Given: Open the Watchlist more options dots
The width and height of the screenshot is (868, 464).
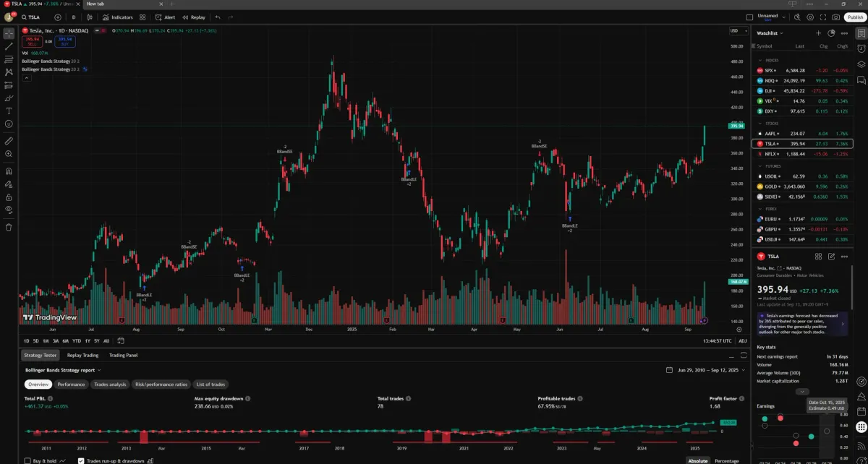Looking at the screenshot, I should coord(845,33).
